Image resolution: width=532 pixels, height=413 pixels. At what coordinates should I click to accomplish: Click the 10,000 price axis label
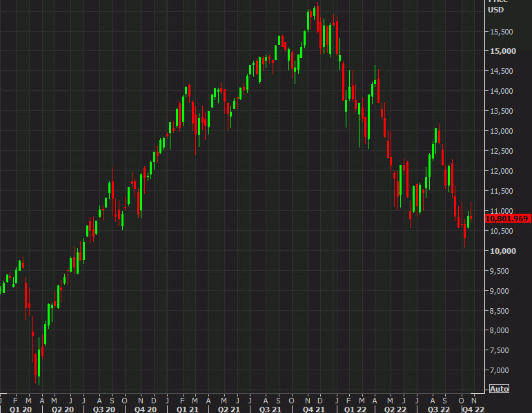(x=502, y=251)
